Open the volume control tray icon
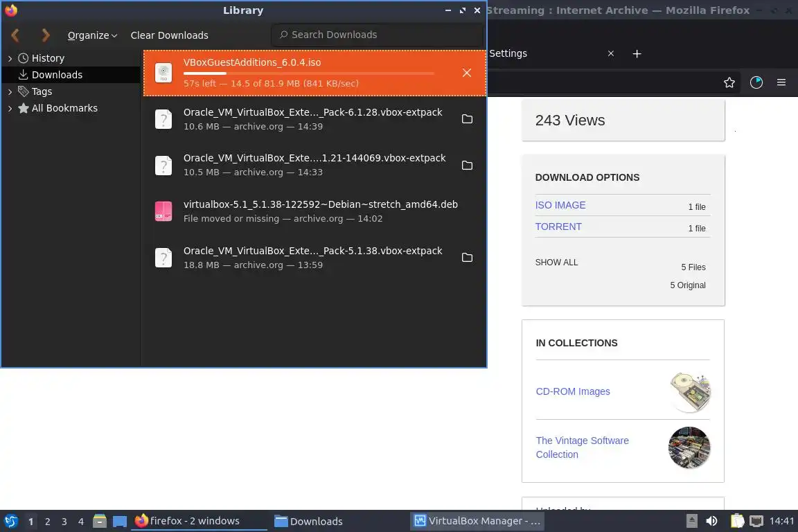 click(x=711, y=521)
